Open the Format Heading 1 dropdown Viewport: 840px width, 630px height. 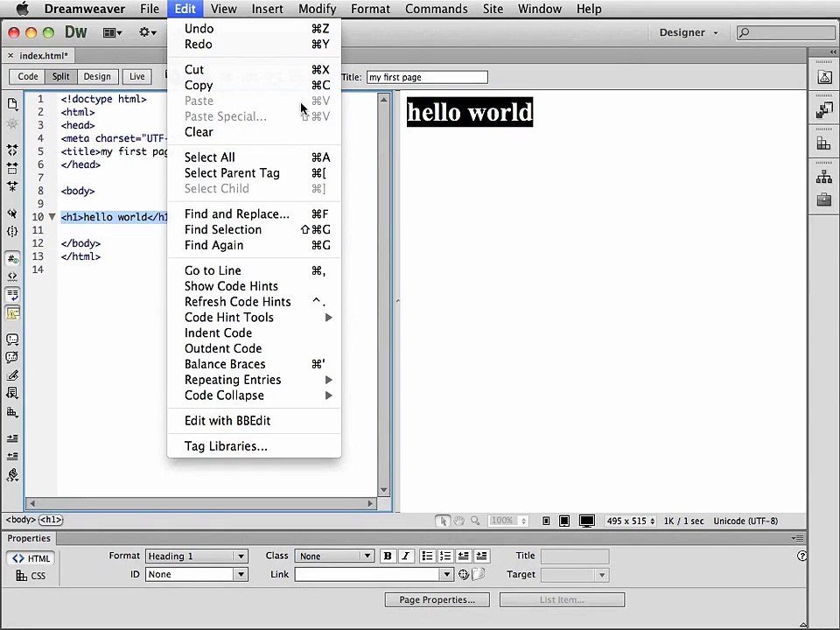(x=196, y=556)
